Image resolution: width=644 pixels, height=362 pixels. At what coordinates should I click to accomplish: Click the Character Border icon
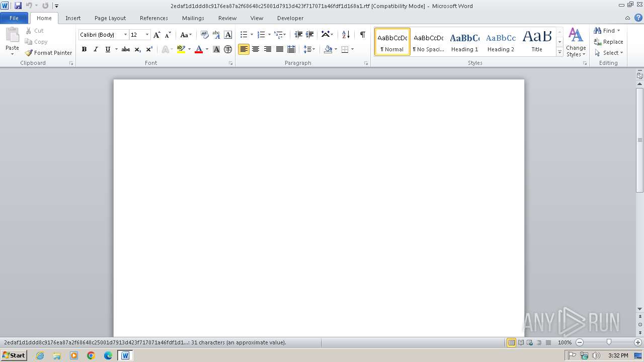pos(228,35)
